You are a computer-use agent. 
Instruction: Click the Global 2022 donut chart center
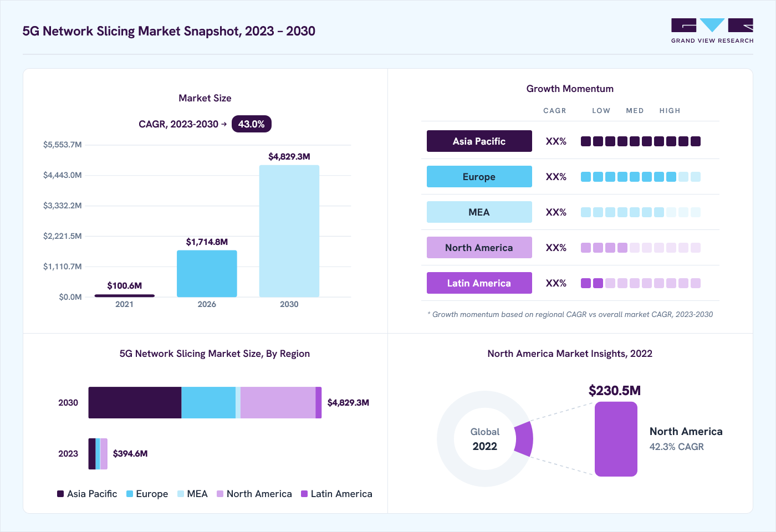(x=485, y=439)
